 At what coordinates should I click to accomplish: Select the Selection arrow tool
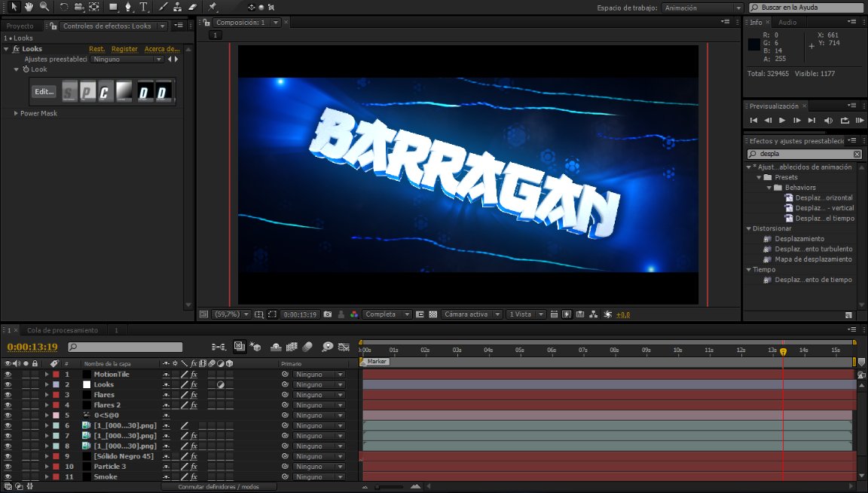14,7
